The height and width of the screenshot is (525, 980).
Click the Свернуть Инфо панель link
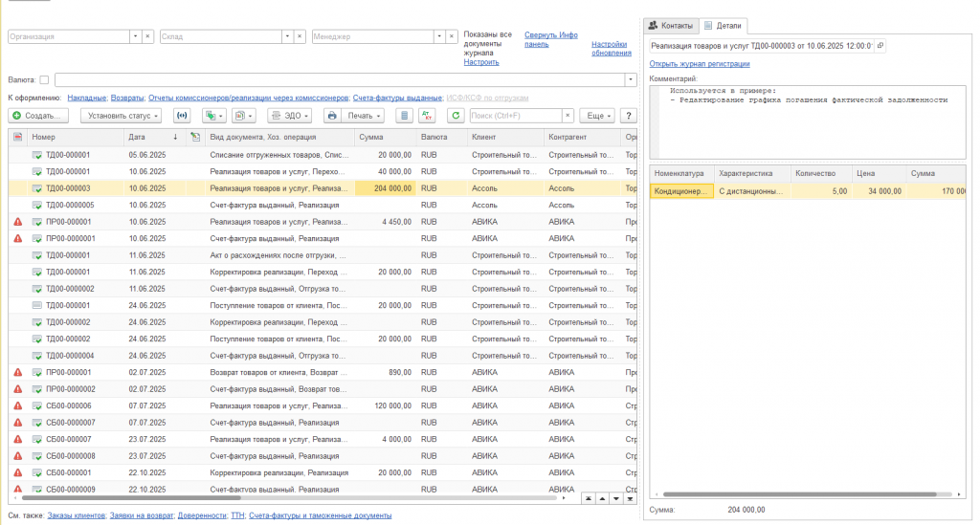pyautogui.click(x=550, y=39)
